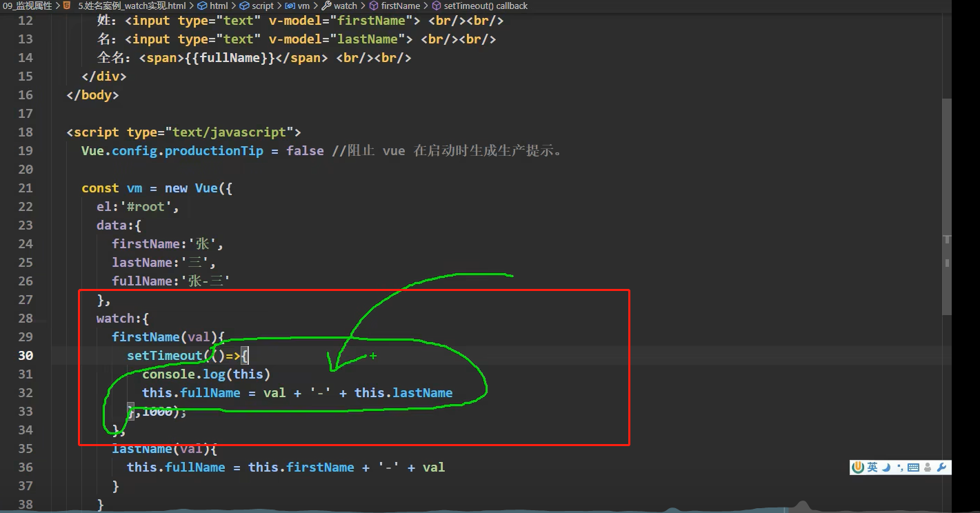Click the IME user account icon
The height and width of the screenshot is (513, 980).
pos(928,467)
